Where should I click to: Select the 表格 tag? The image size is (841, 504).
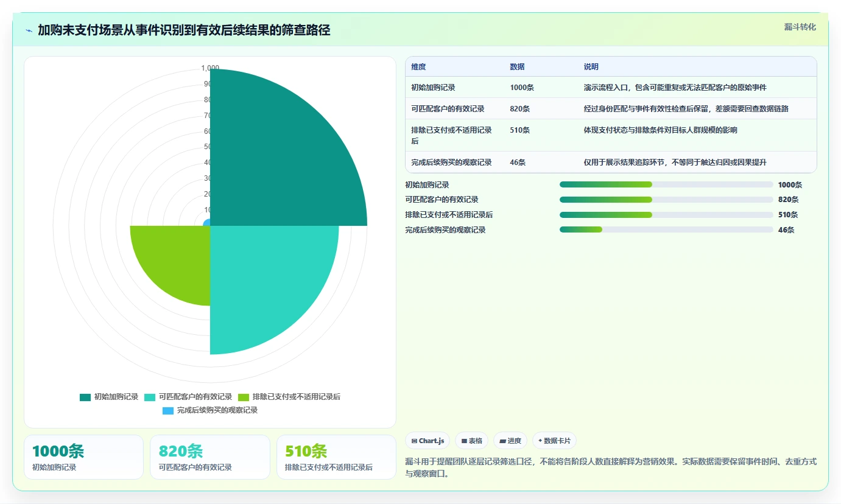tap(472, 441)
